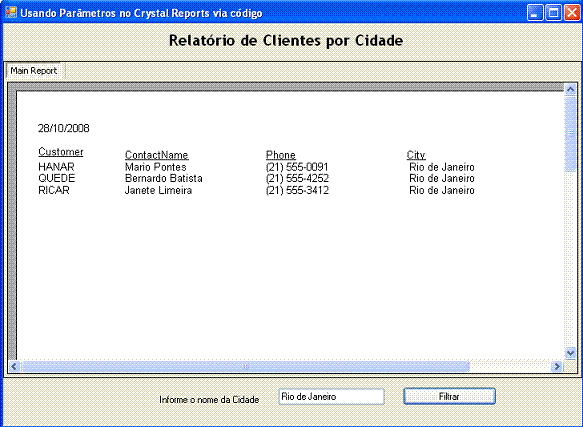Click the City column header

point(416,155)
